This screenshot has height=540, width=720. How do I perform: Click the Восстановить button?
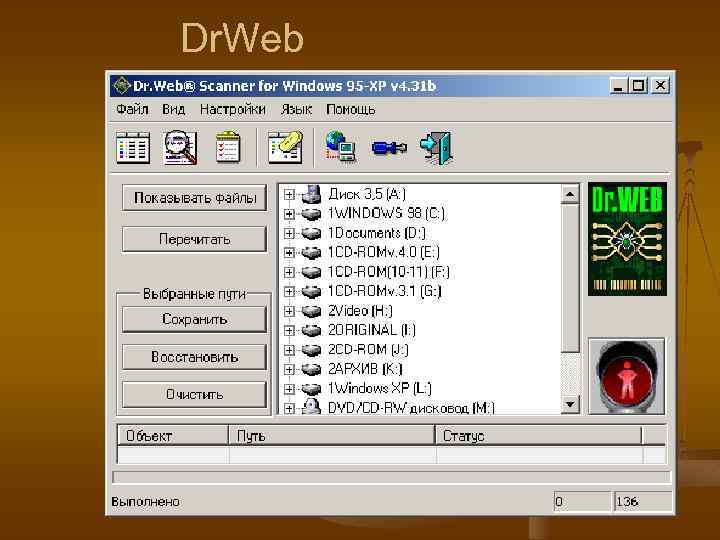coord(195,357)
